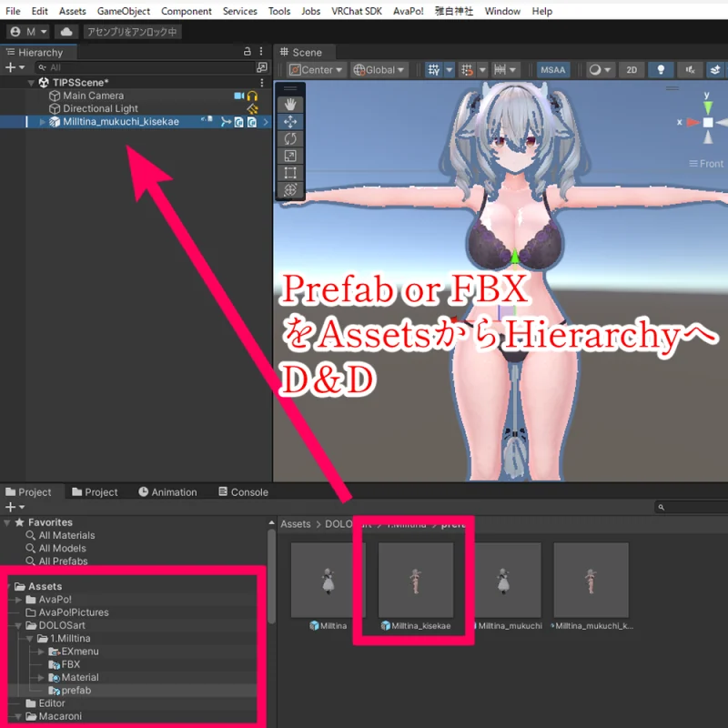
Task: Open the account M dropdown
Action: [29, 32]
